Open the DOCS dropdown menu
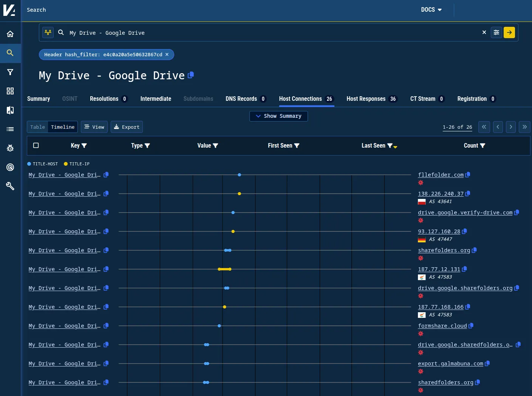The width and height of the screenshot is (532, 396). [x=431, y=10]
